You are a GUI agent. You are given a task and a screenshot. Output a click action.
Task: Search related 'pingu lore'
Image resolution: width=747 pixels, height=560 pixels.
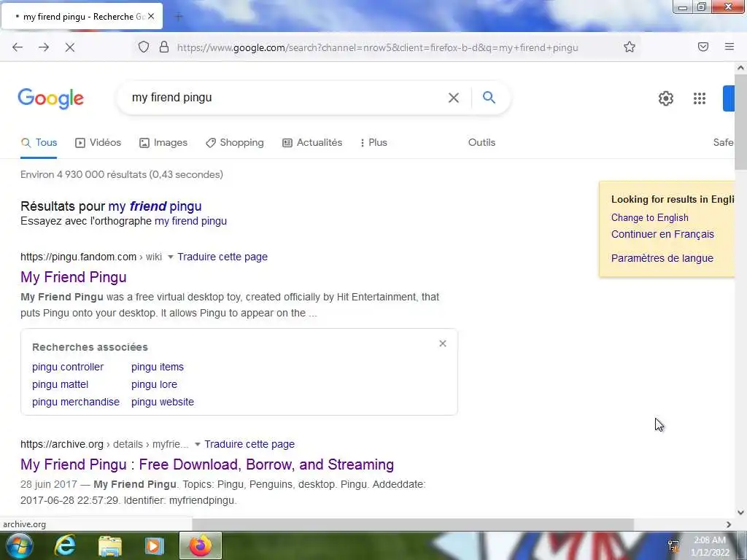pos(154,384)
